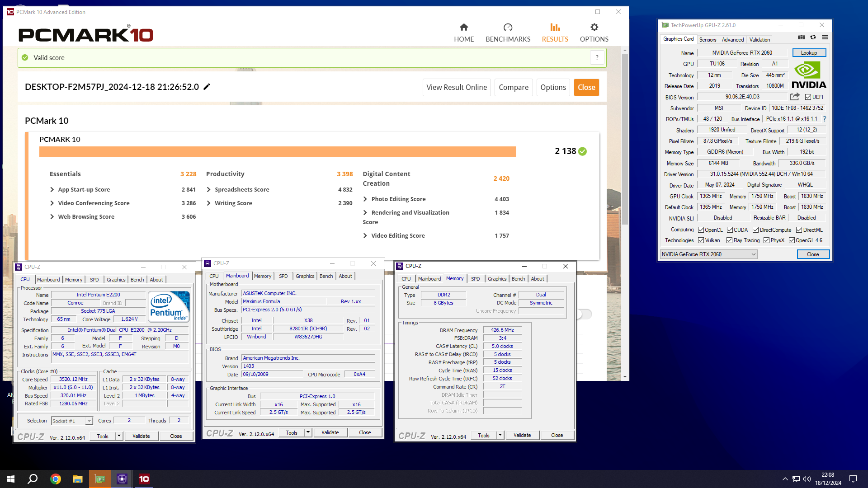Open Windows Start menu
Image resolution: width=868 pixels, height=488 pixels.
pos(11,479)
